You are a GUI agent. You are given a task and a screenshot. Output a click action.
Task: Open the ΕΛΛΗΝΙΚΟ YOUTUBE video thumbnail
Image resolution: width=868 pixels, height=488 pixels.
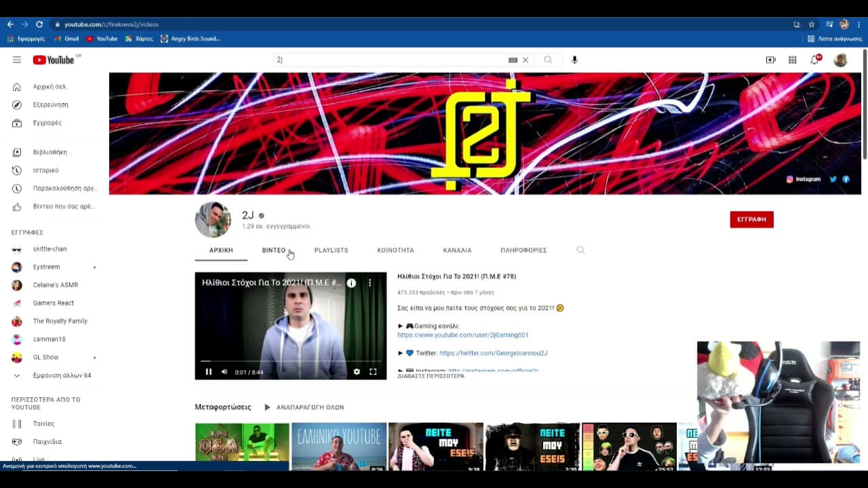tap(339, 446)
